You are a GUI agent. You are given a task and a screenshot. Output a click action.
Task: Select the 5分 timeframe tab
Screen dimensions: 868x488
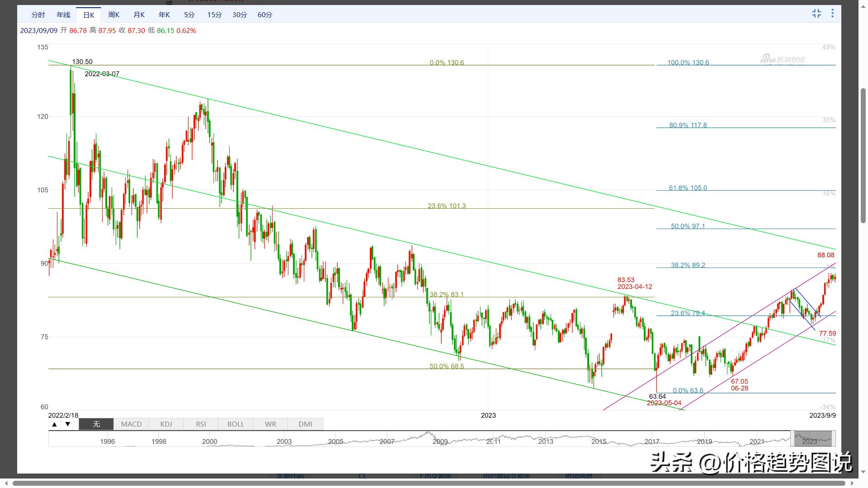click(189, 15)
